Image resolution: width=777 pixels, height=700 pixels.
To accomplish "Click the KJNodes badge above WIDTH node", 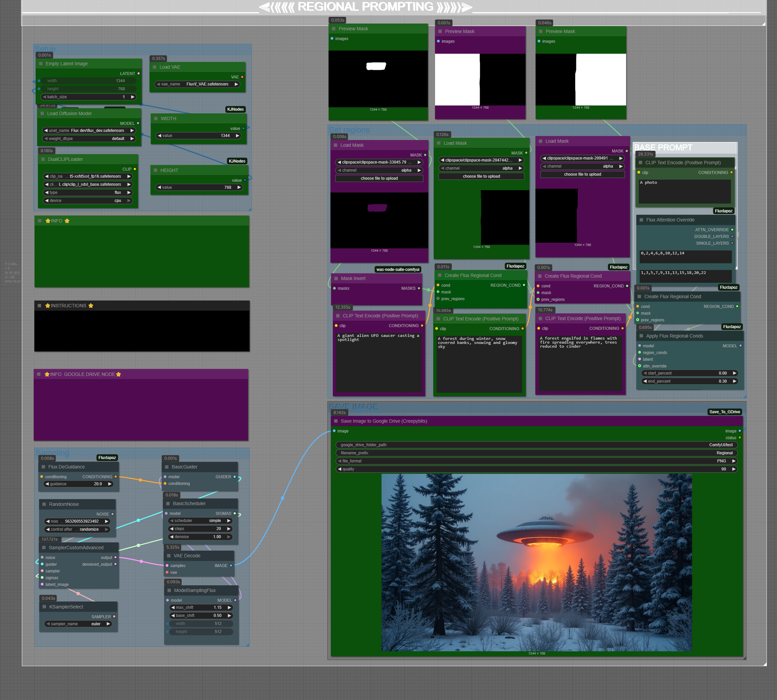I will tap(235, 109).
